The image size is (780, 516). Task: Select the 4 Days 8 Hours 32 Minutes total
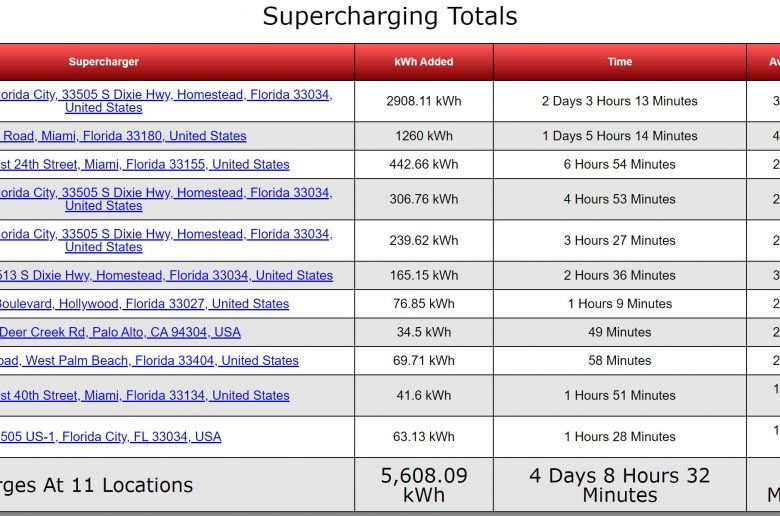pyautogui.click(x=620, y=485)
